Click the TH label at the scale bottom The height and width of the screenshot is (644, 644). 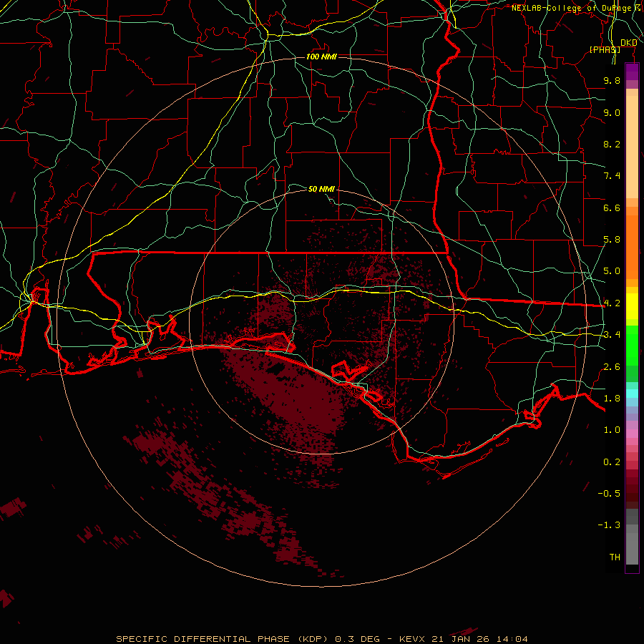(x=615, y=557)
